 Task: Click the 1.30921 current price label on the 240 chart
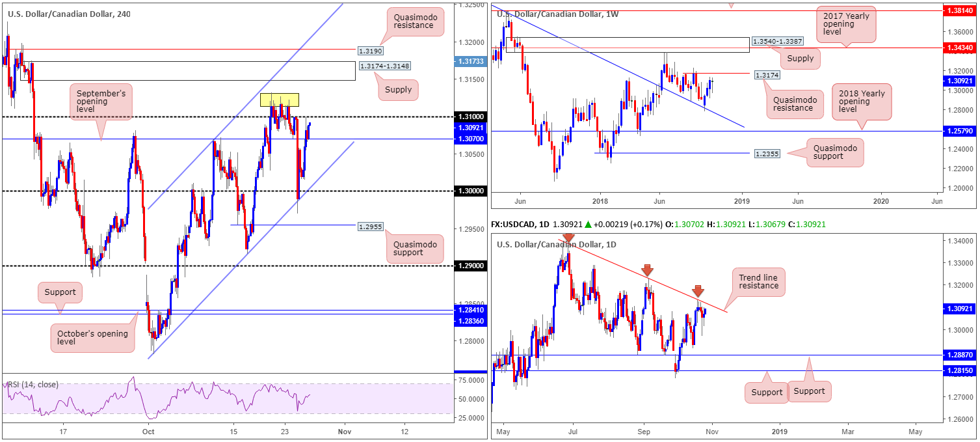point(470,128)
